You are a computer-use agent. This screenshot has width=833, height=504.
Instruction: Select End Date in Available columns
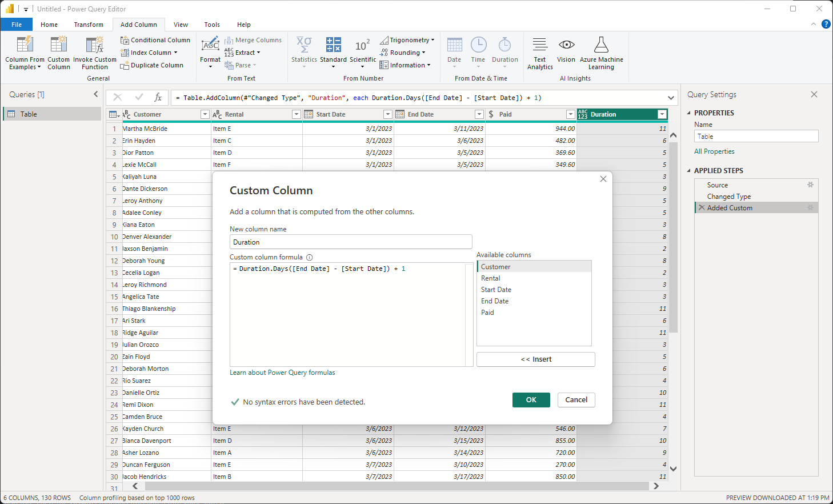[x=495, y=301]
